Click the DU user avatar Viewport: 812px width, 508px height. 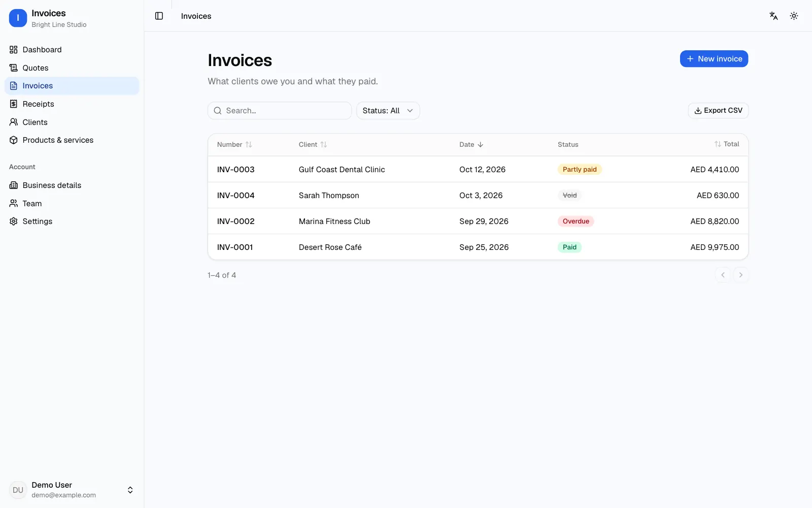point(18,490)
